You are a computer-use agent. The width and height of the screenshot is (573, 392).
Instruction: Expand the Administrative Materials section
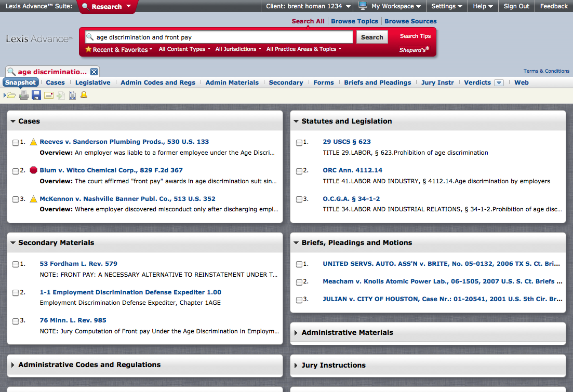click(296, 332)
